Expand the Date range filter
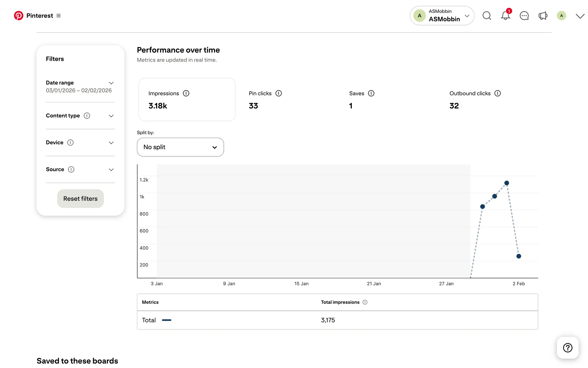The image size is (588, 368). (x=111, y=83)
